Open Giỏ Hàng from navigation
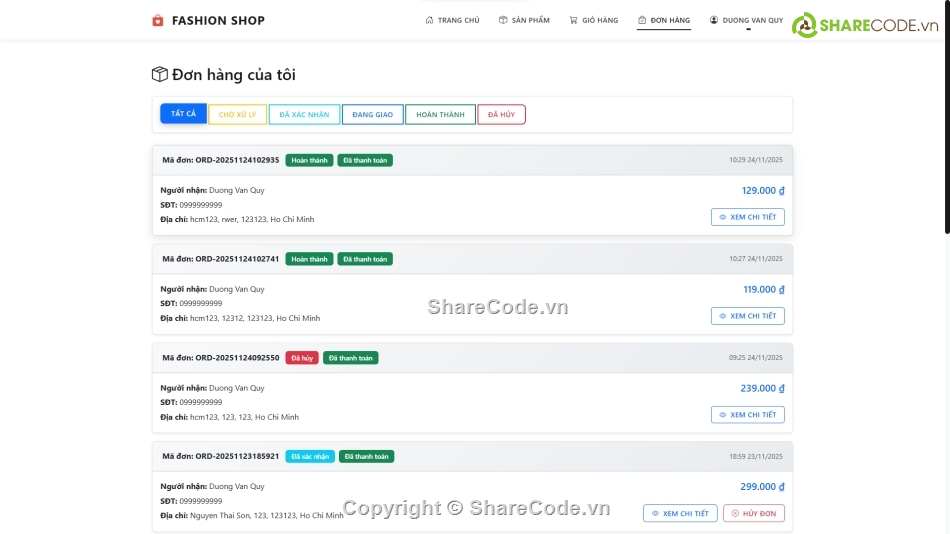 pyautogui.click(x=594, y=20)
